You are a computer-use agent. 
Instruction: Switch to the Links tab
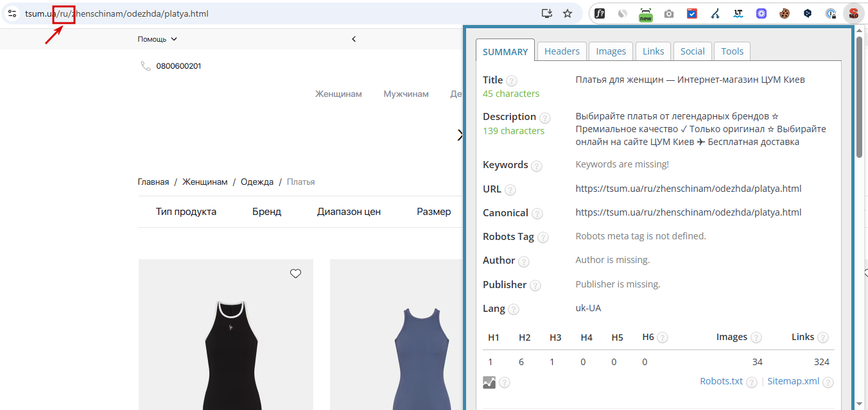tap(654, 51)
